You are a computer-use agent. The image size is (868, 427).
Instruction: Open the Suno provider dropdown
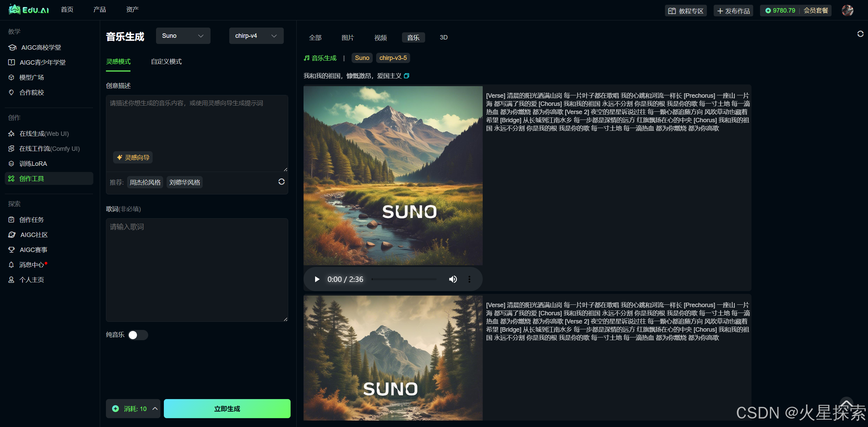pos(183,36)
